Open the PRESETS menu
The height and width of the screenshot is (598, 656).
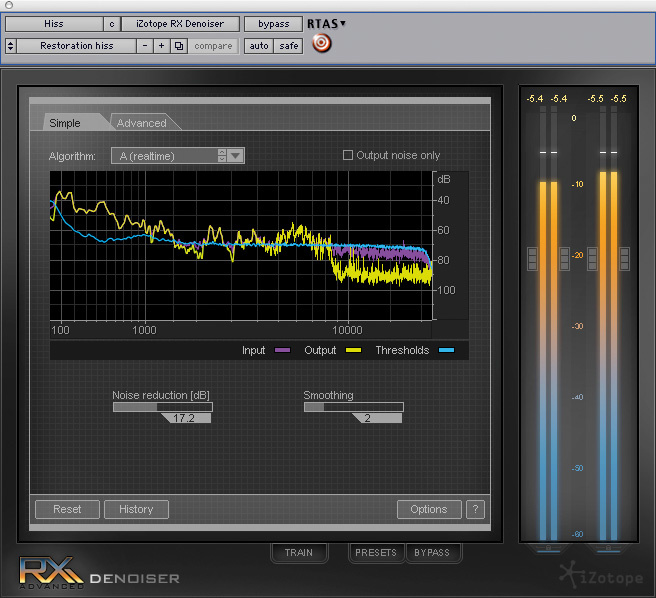pyautogui.click(x=376, y=552)
